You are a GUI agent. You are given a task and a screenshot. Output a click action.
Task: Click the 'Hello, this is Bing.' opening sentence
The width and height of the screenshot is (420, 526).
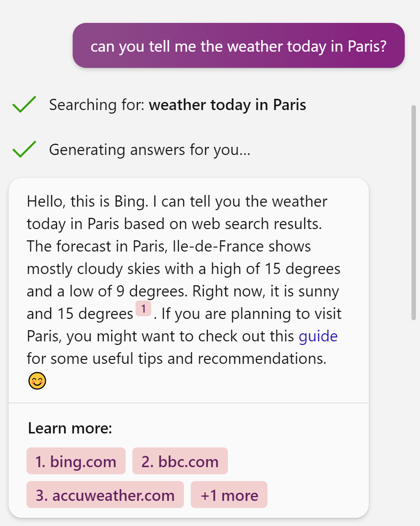[87, 202]
